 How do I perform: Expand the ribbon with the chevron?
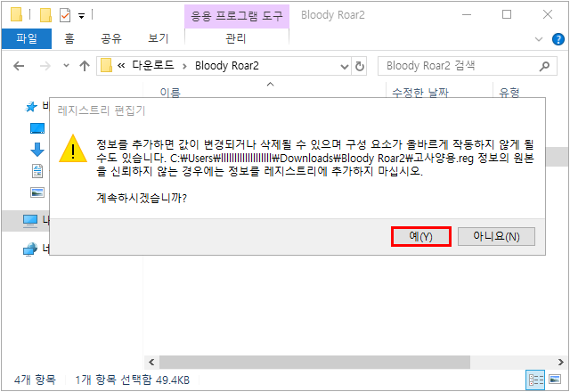pyautogui.click(x=539, y=39)
